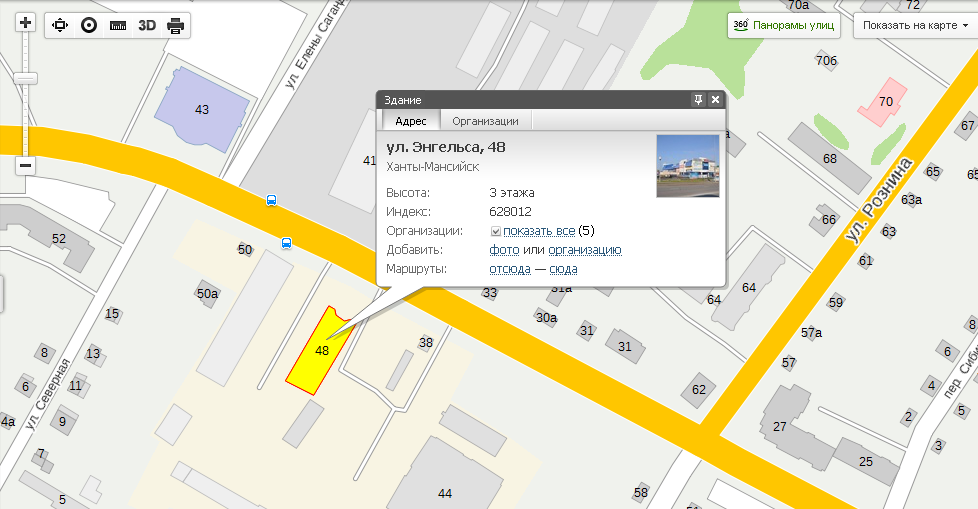Select the ruler measurement tool
The width and height of the screenshot is (978, 509).
click(x=118, y=25)
